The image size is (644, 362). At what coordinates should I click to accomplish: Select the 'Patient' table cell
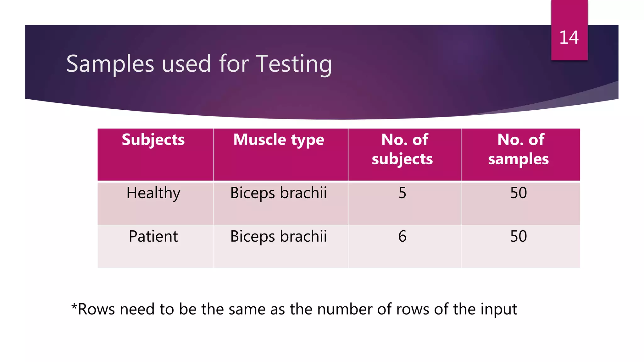point(153,236)
